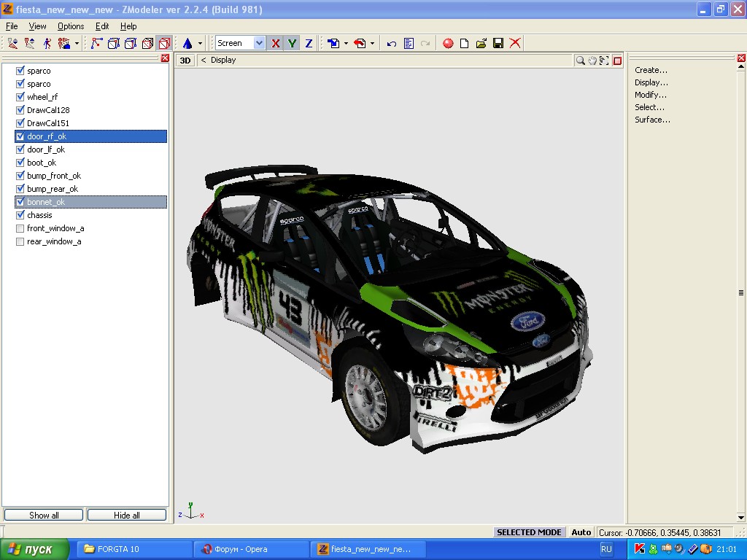The height and width of the screenshot is (560, 747).
Task: Expand the Create... command group
Action: 651,70
